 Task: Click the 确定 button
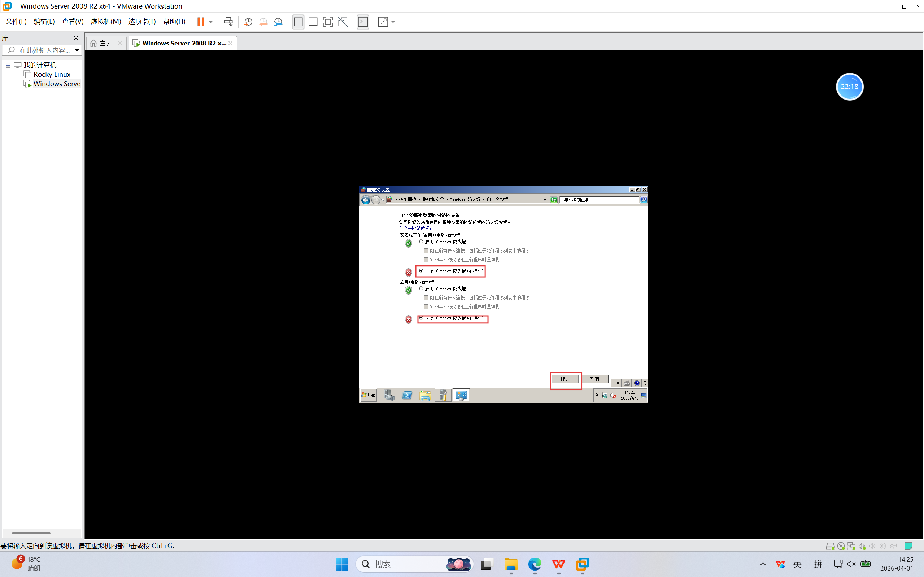click(x=565, y=379)
